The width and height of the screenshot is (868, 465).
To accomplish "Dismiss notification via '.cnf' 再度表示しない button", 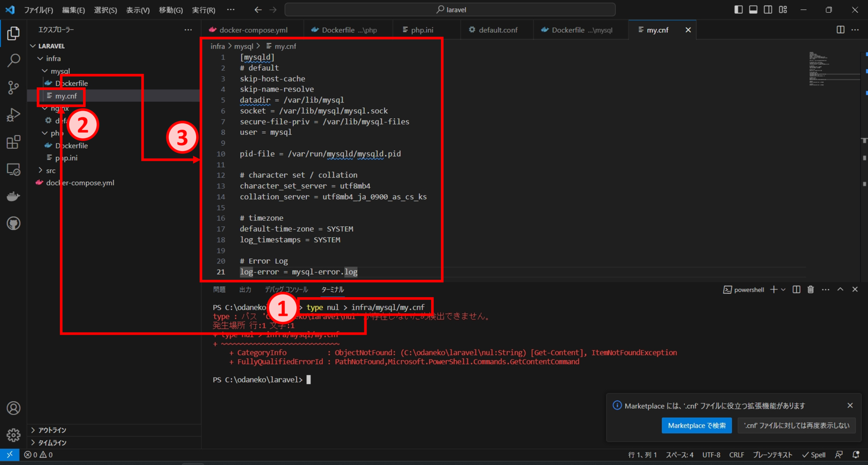I will (796, 425).
